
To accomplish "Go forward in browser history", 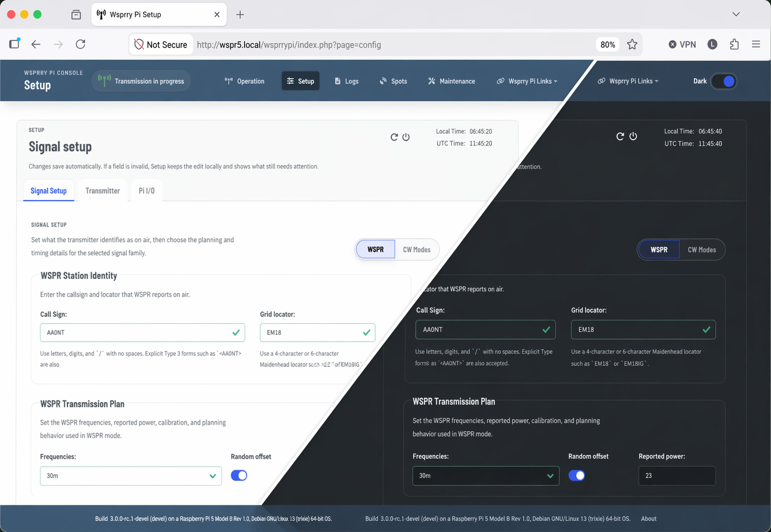I will (x=58, y=44).
